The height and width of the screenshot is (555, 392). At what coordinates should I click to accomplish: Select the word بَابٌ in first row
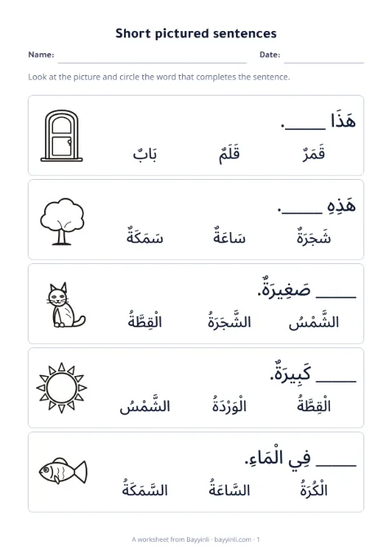(145, 154)
